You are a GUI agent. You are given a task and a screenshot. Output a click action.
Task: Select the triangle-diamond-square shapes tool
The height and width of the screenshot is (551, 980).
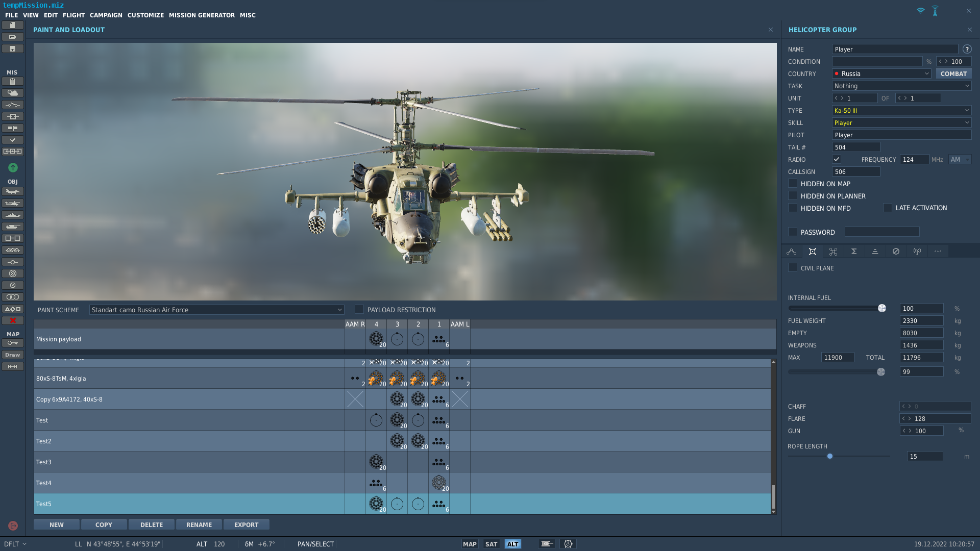13,309
